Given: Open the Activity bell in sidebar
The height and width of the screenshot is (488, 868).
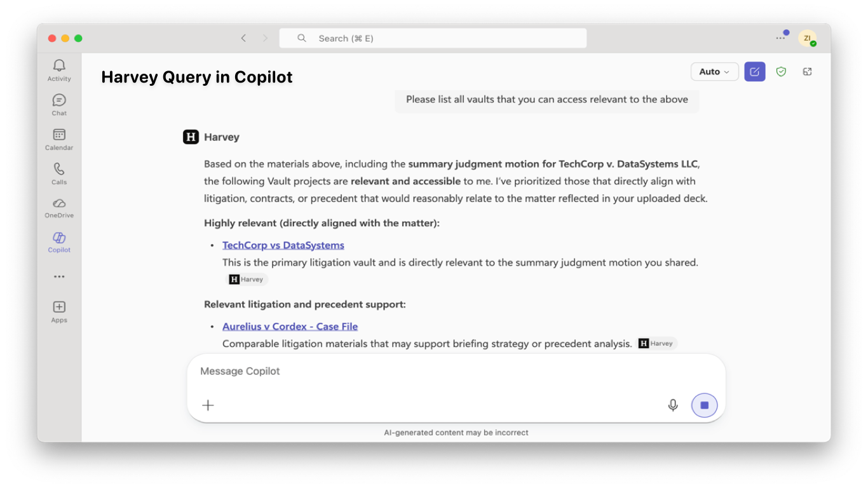Looking at the screenshot, I should (59, 70).
